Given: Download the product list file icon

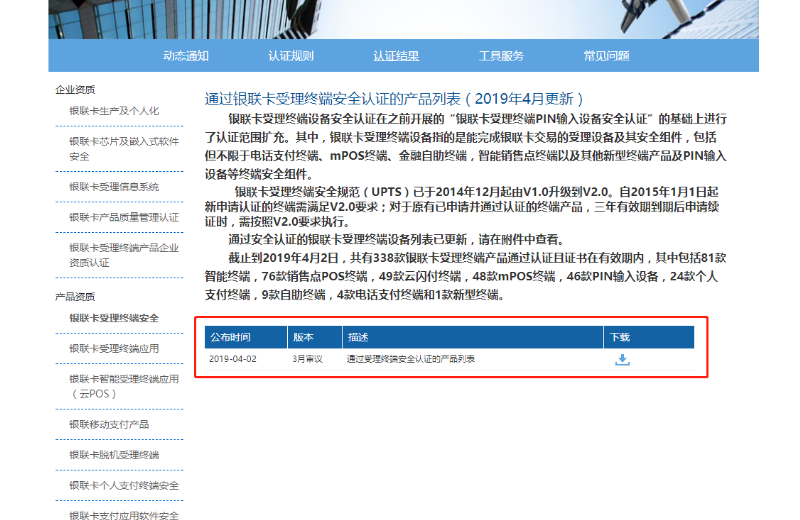Looking at the screenshot, I should click(622, 360).
